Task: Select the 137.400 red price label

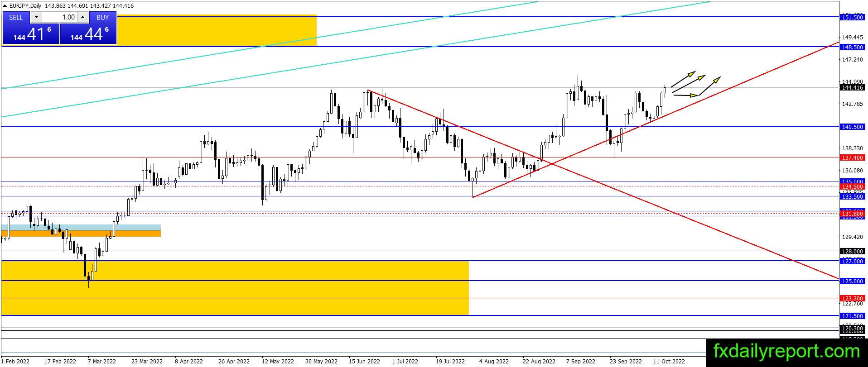Action: click(x=852, y=158)
